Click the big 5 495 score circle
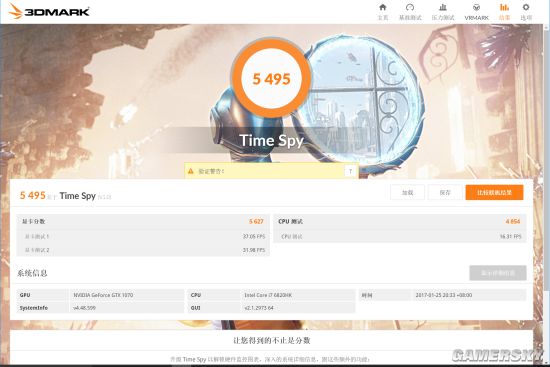The image size is (550, 367). tap(271, 79)
